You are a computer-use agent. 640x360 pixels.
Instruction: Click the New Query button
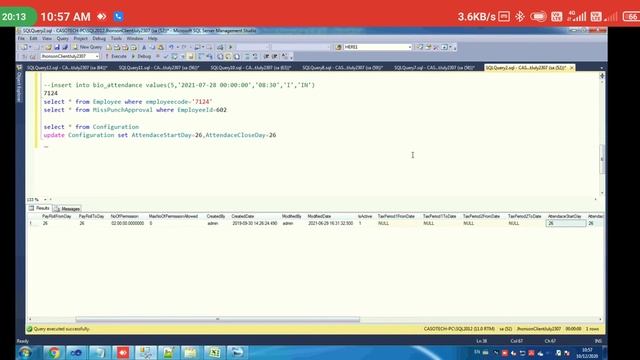pyautogui.click(x=87, y=47)
